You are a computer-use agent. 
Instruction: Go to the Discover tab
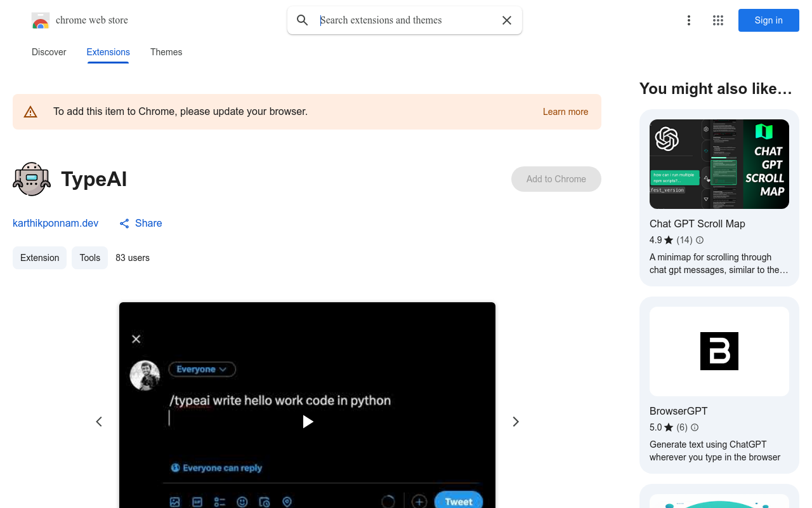click(x=49, y=52)
